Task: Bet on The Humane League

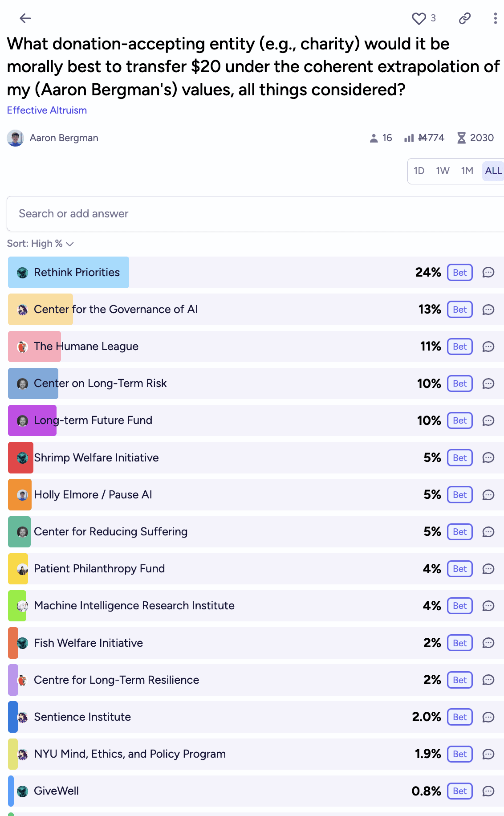Action: [x=460, y=347]
